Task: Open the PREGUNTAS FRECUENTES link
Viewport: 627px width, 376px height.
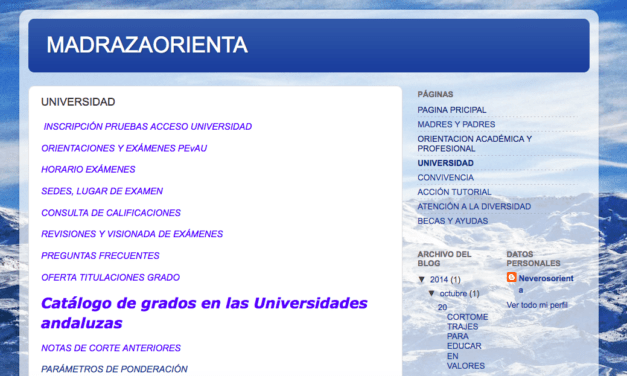Action: (x=100, y=256)
